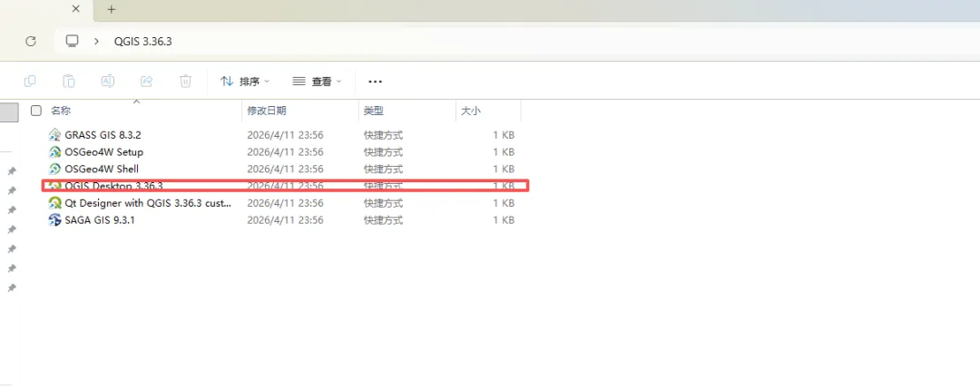Select the QGIS Desktop 3.36.3 file name
980x388 pixels.
(x=113, y=186)
